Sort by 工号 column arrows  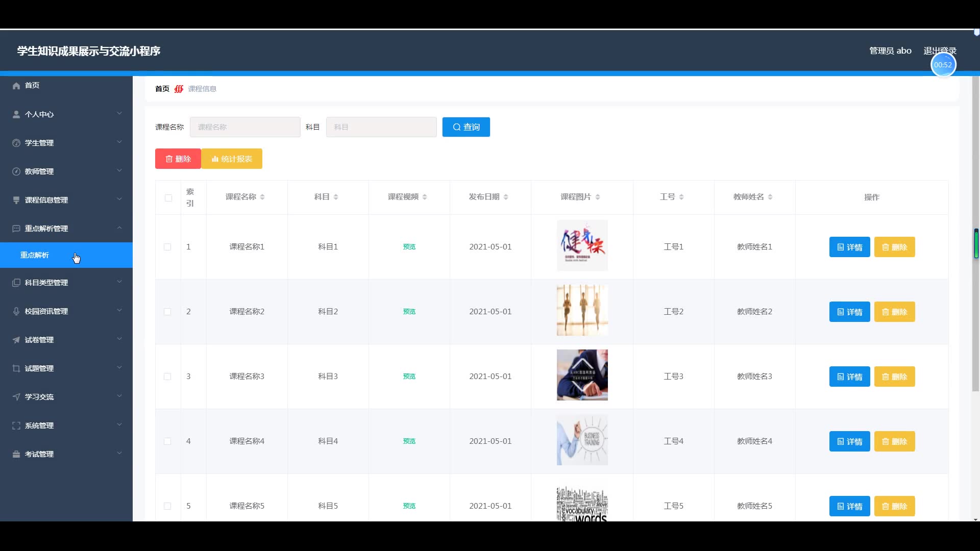coord(681,197)
